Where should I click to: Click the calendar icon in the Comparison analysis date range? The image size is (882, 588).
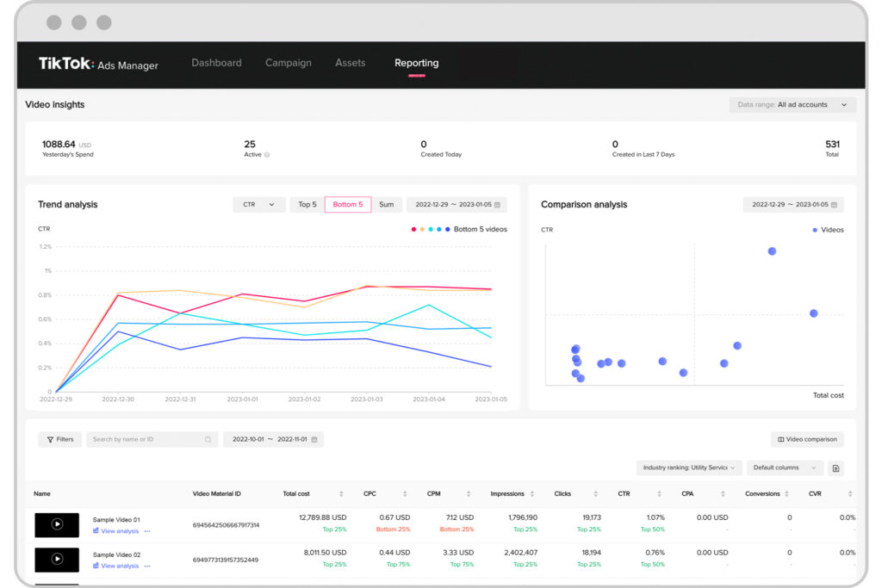tap(835, 205)
